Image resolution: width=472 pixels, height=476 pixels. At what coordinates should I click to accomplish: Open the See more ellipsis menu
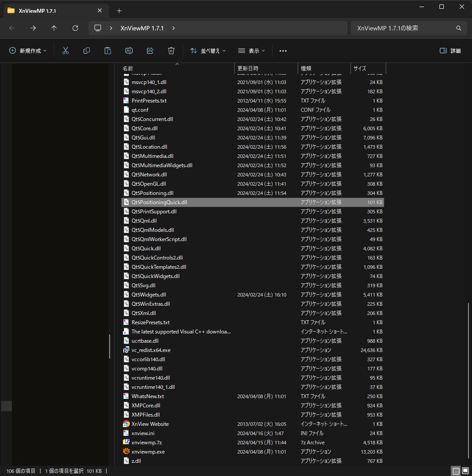283,51
